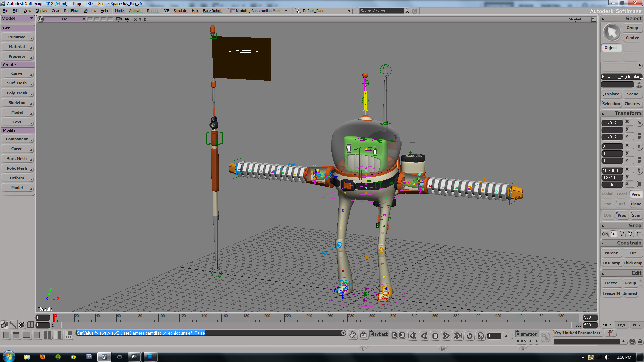
Task: Click the end frame field showing 500
Action: 590,317
